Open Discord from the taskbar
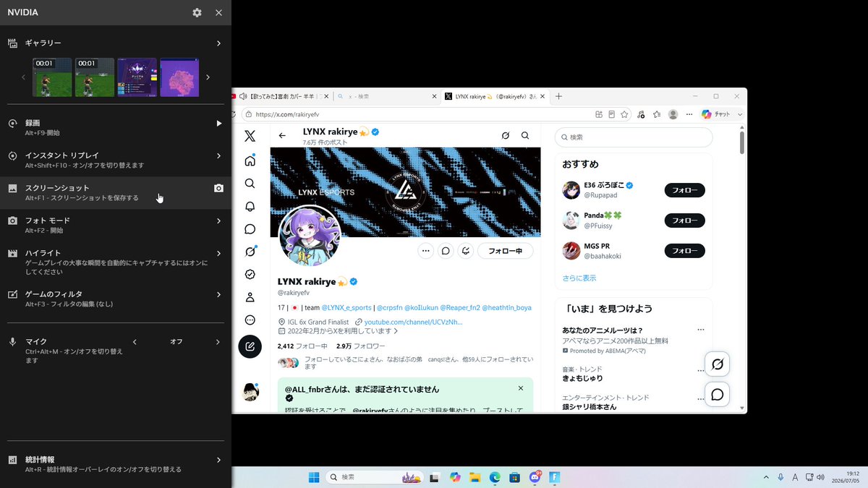Screen dimensions: 868x488 click(x=536, y=477)
